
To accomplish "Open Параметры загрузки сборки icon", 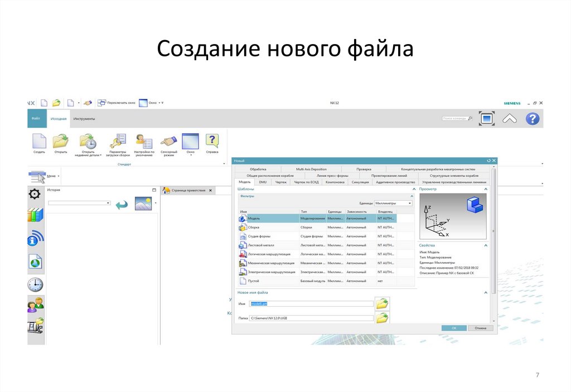I will pyautogui.click(x=118, y=141).
